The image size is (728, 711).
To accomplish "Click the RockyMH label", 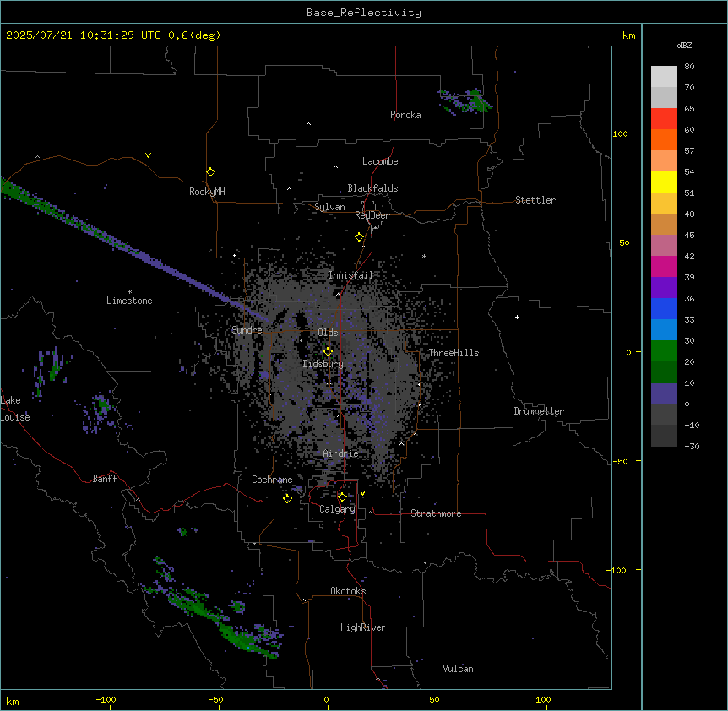I will click(x=207, y=191).
